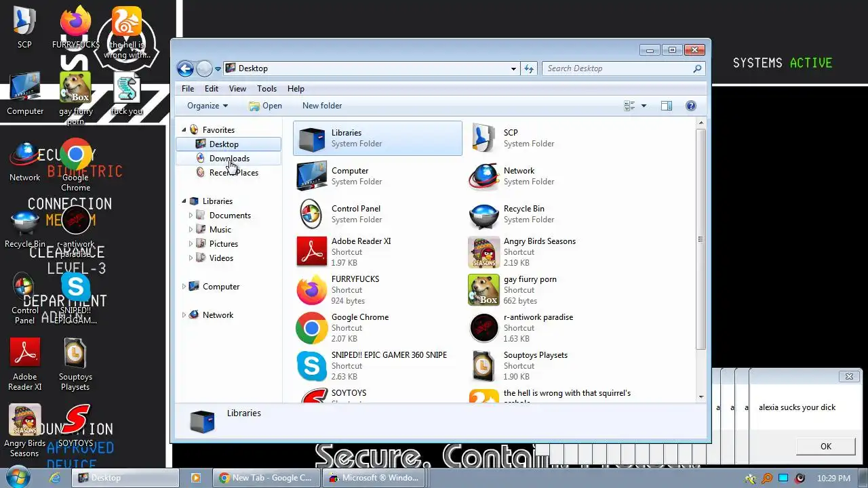Open the Edit menu
This screenshot has height=488, width=868.
[x=212, y=89]
